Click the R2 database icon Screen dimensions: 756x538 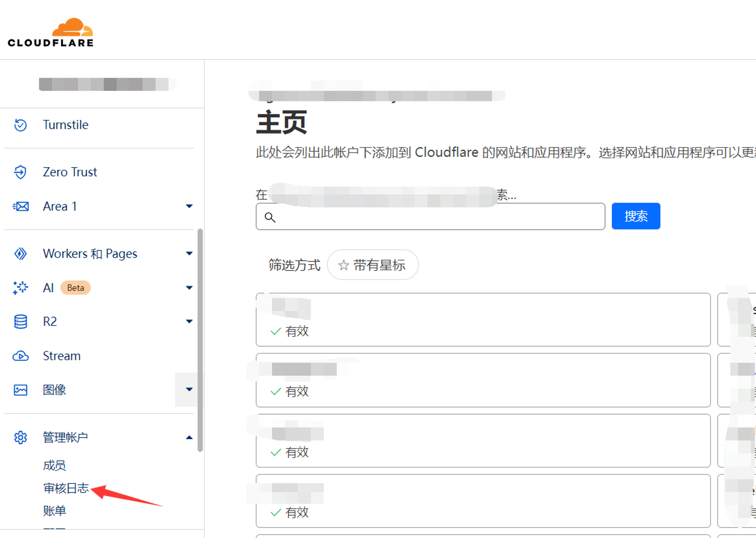[x=20, y=321]
